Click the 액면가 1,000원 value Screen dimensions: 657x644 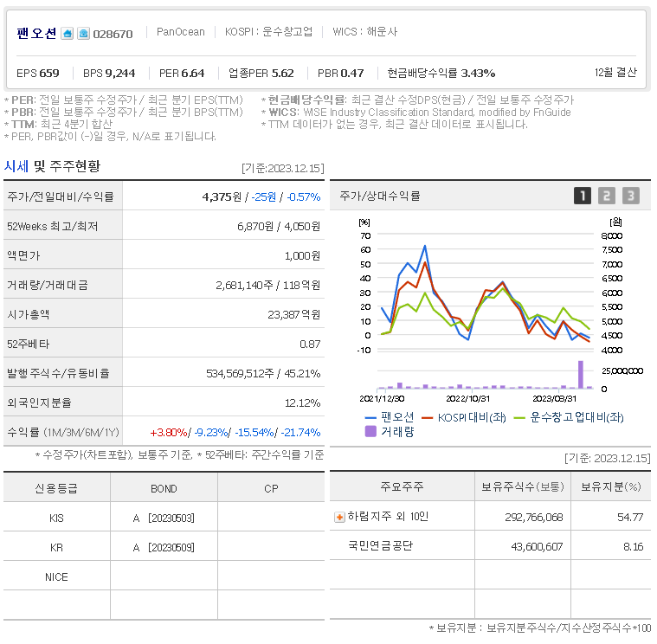tap(302, 255)
